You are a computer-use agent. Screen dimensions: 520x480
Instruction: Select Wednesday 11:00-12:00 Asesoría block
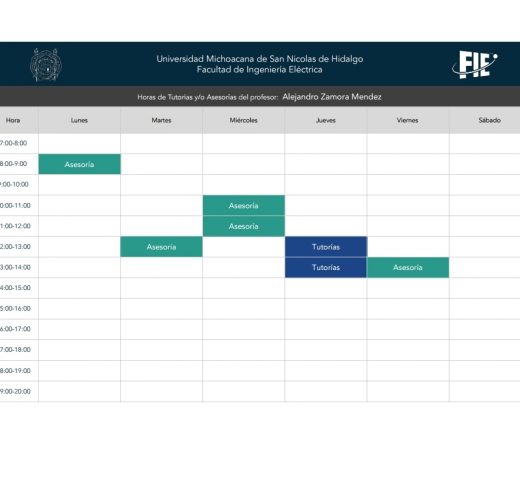244,226
